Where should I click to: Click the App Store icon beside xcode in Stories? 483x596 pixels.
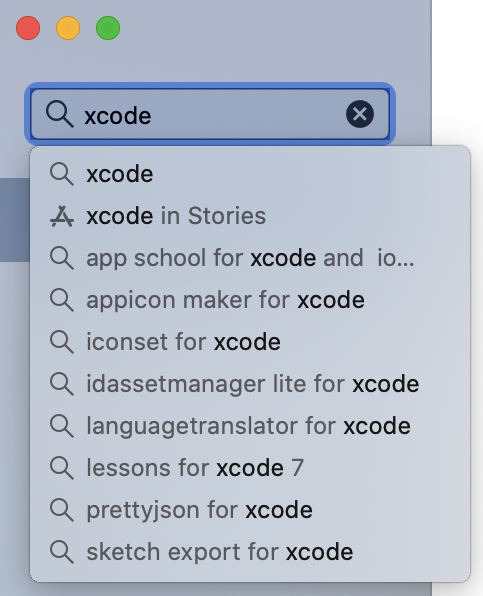click(62, 216)
